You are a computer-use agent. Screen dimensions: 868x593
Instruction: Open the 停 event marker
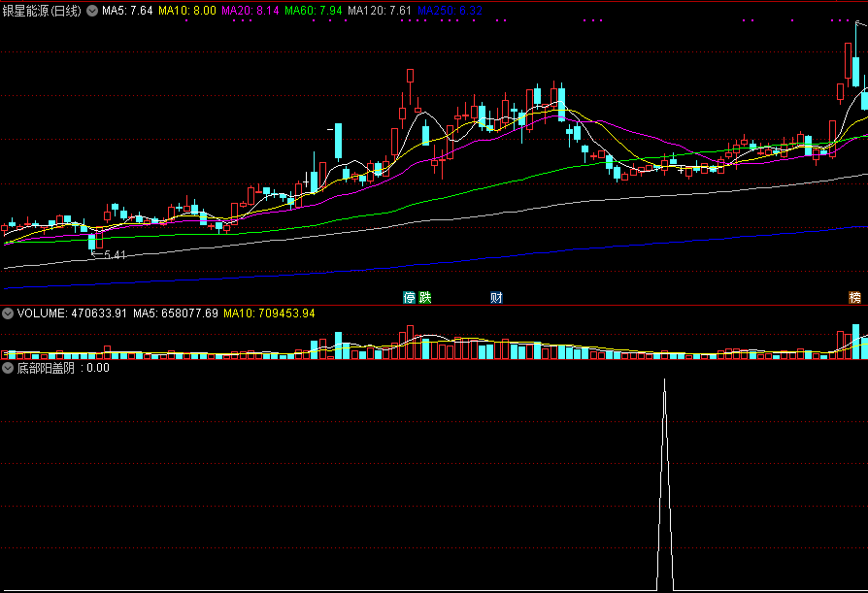(409, 298)
